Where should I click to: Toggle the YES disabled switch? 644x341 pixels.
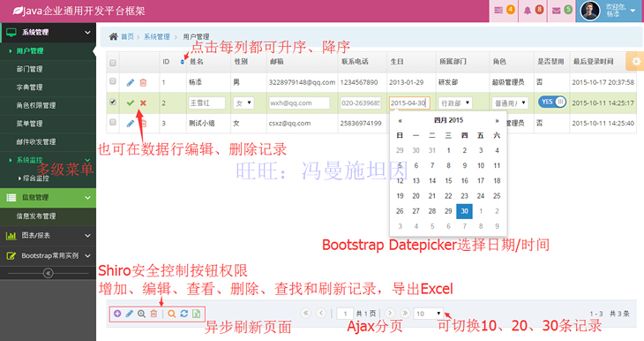tap(552, 102)
